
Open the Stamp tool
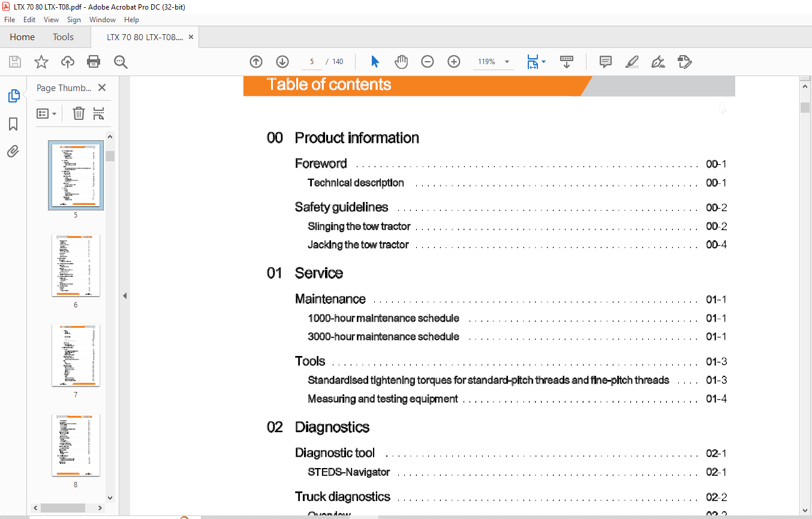(x=684, y=62)
